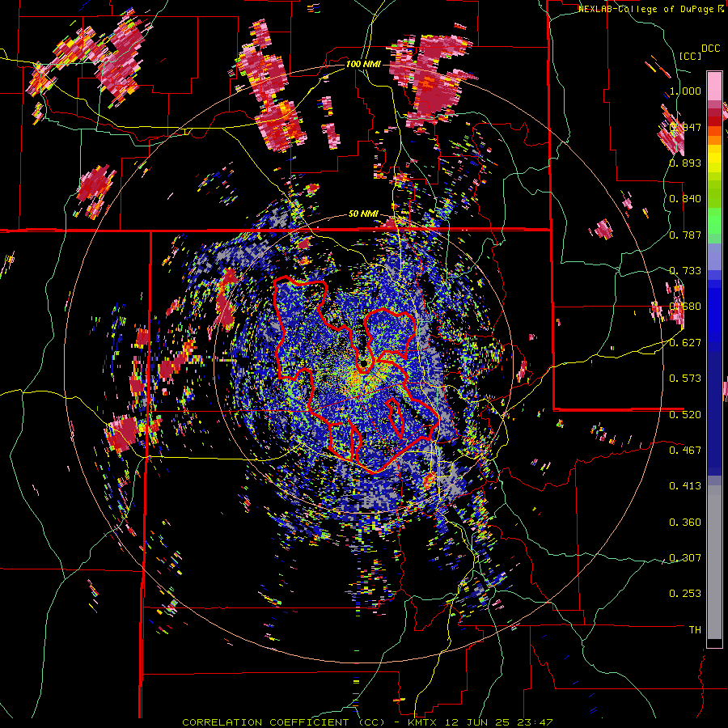Select the 0.253 scale value
Image resolution: width=728 pixels, height=728 pixels.
point(685,594)
